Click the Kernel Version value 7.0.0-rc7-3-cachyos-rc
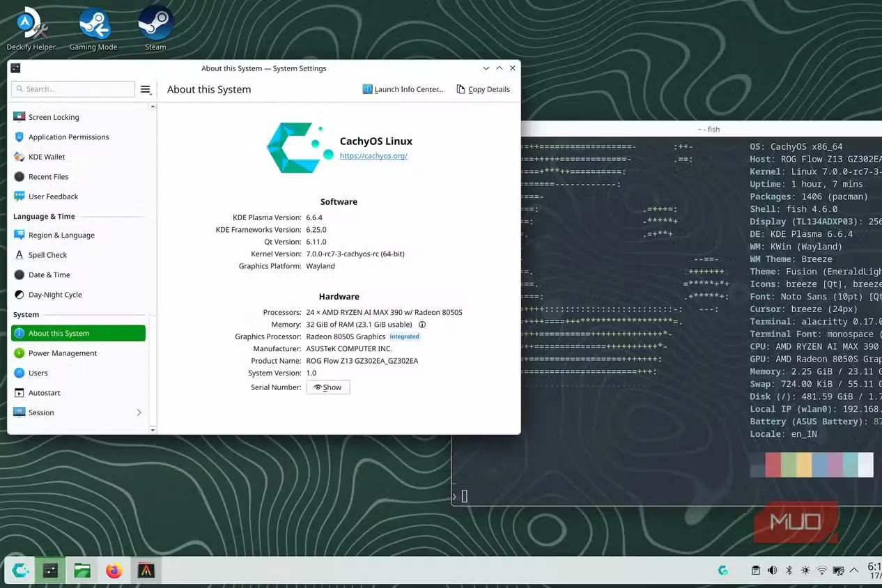Viewport: 882px width, 588px height. (355, 254)
